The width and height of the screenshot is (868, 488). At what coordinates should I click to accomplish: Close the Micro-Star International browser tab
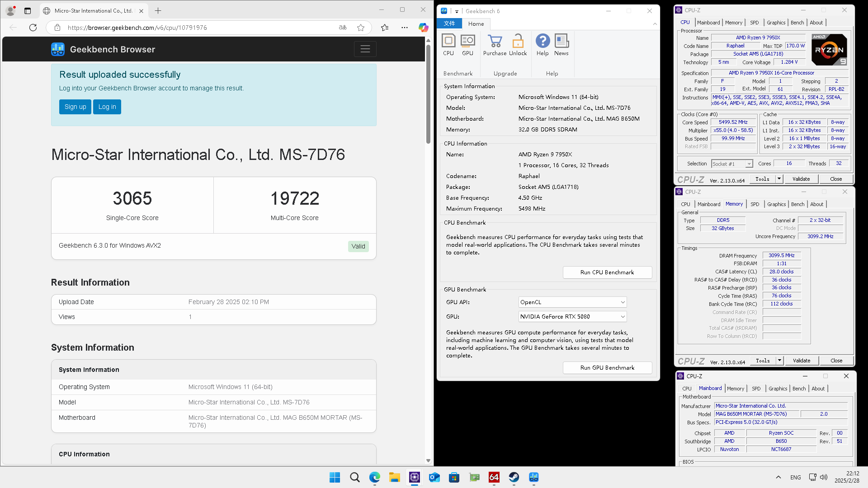click(x=141, y=10)
